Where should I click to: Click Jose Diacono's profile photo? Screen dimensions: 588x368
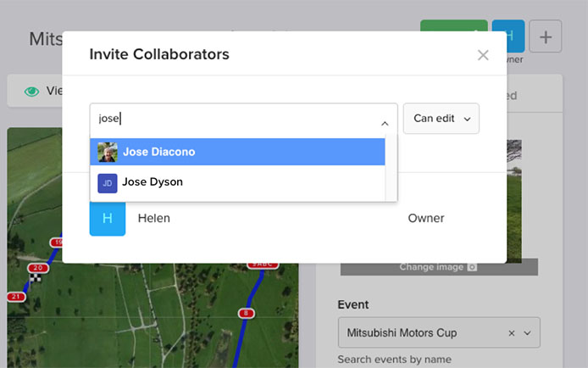(108, 152)
